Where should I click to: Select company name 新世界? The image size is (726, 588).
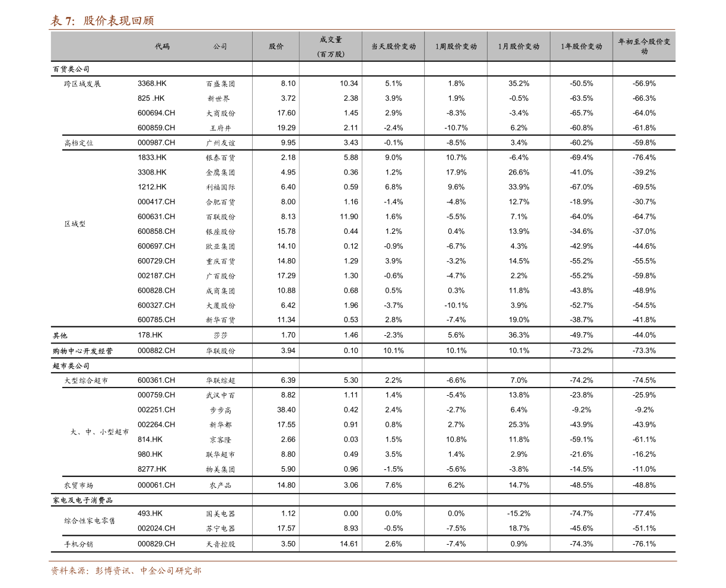[x=218, y=99]
